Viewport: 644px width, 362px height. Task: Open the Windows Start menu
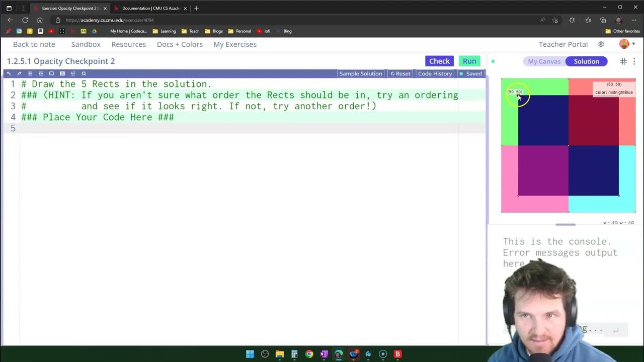(x=250, y=354)
